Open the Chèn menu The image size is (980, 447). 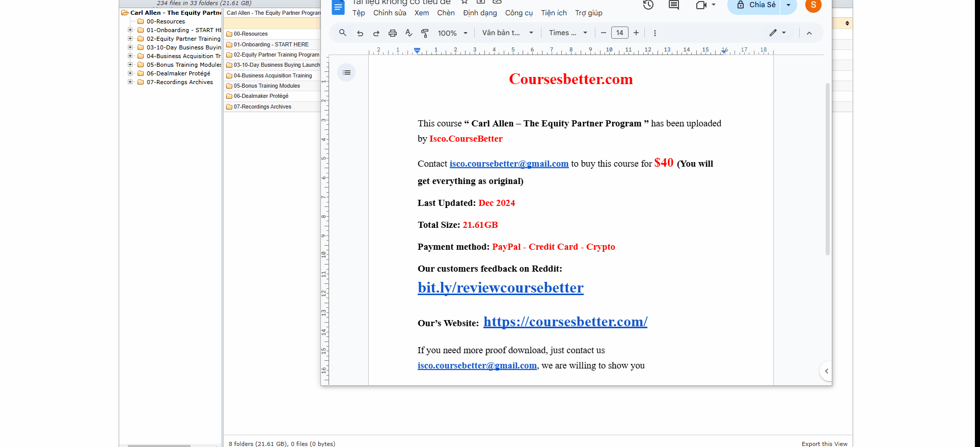tap(446, 13)
